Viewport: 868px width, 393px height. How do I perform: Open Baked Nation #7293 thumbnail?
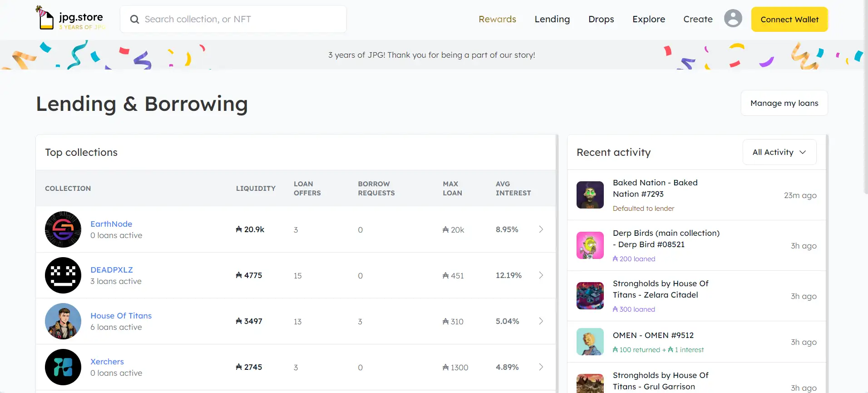coord(590,195)
